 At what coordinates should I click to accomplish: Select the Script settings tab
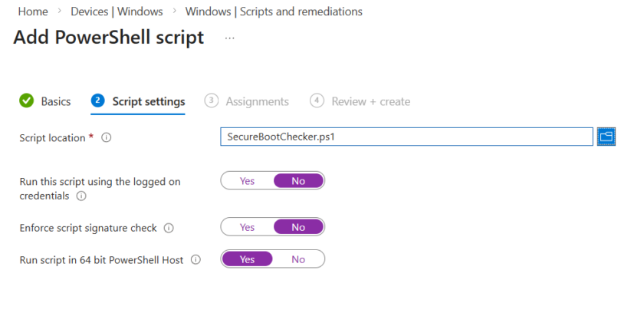pyautogui.click(x=148, y=101)
